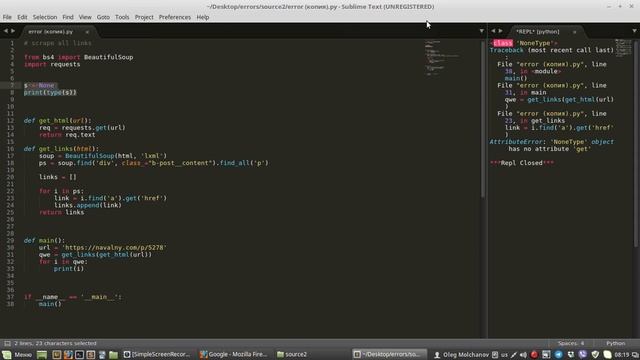Screen dimensions: 640x360
Task: Click the editor minimap
Action: click(443, 57)
